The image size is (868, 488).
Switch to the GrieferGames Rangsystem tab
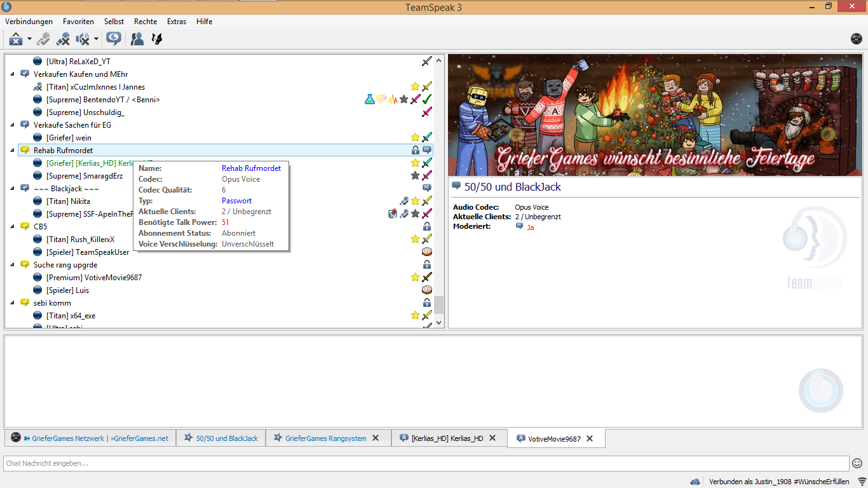click(325, 438)
